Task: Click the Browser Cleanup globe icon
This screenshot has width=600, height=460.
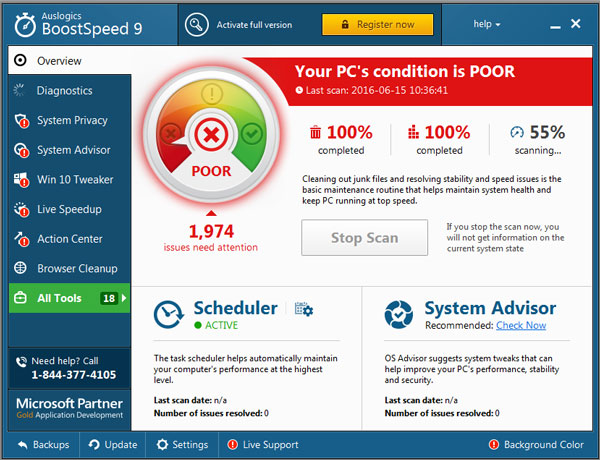Action: point(20,268)
